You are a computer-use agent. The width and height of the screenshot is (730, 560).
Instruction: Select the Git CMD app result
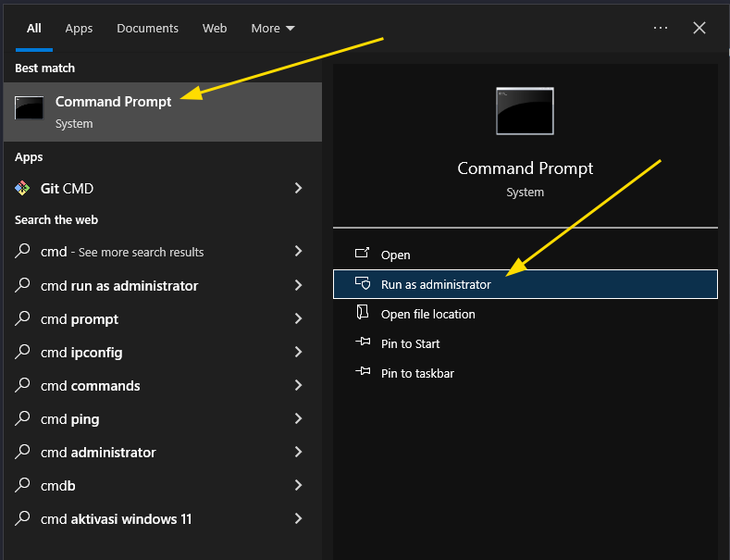click(163, 188)
